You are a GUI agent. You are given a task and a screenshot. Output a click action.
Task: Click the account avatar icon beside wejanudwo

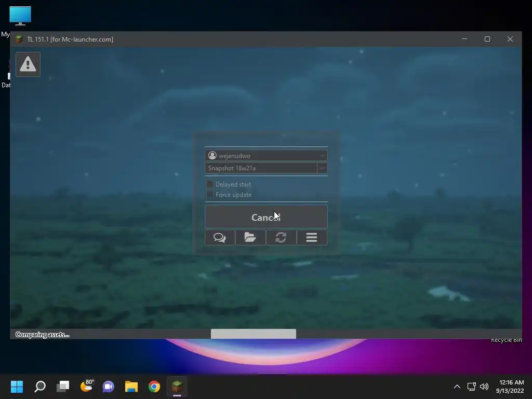212,155
